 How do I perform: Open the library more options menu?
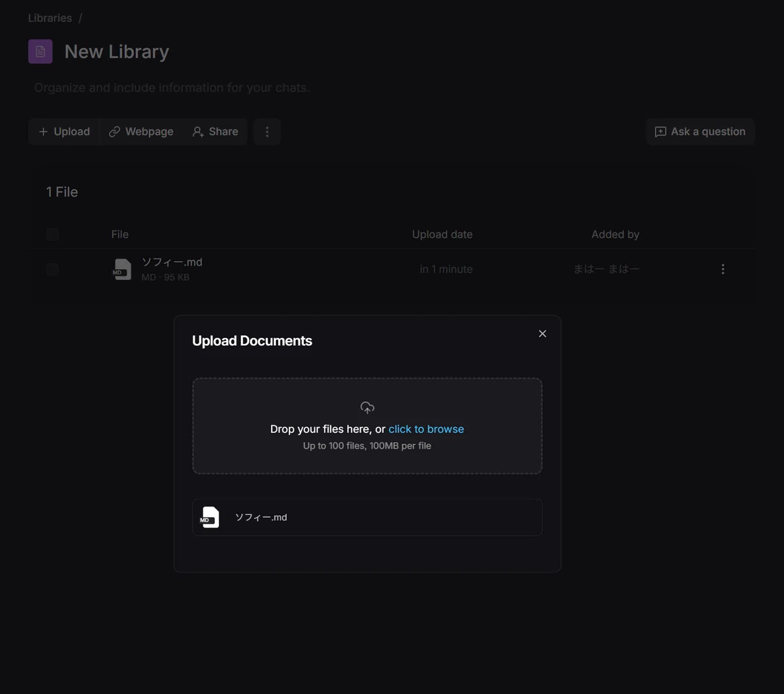point(267,131)
